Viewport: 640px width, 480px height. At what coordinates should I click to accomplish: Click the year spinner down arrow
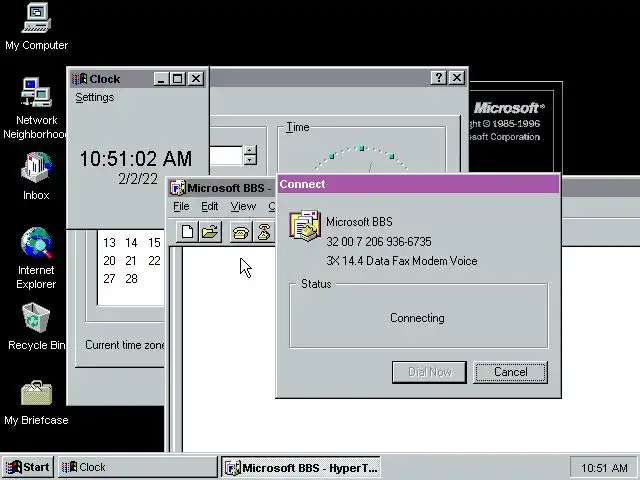pos(250,160)
